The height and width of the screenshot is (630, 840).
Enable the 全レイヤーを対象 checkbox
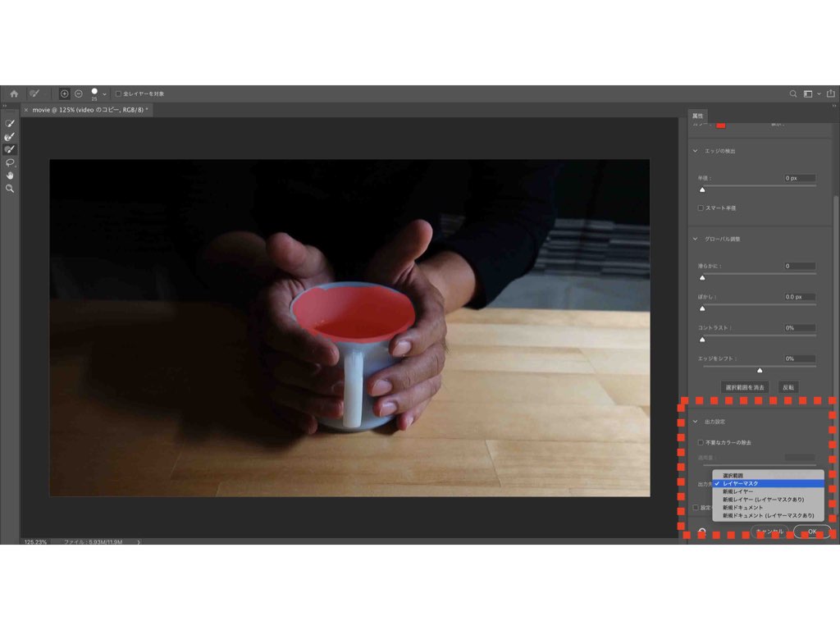click(118, 94)
